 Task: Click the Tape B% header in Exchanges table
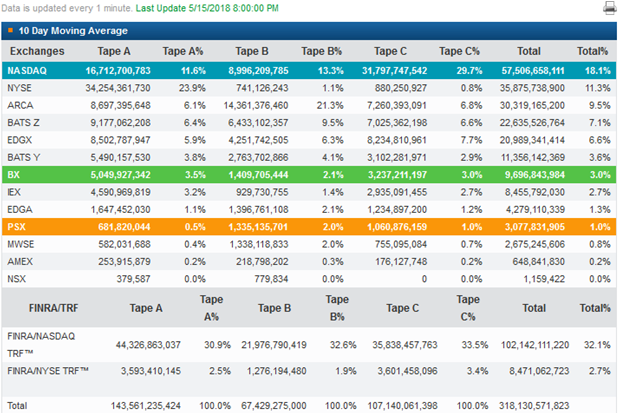[322, 51]
